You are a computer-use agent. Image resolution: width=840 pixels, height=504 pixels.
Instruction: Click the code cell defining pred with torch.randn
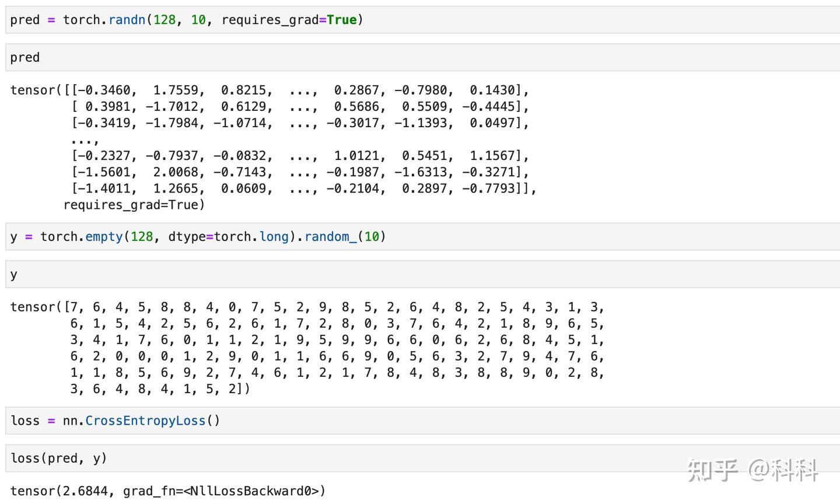coord(423,20)
